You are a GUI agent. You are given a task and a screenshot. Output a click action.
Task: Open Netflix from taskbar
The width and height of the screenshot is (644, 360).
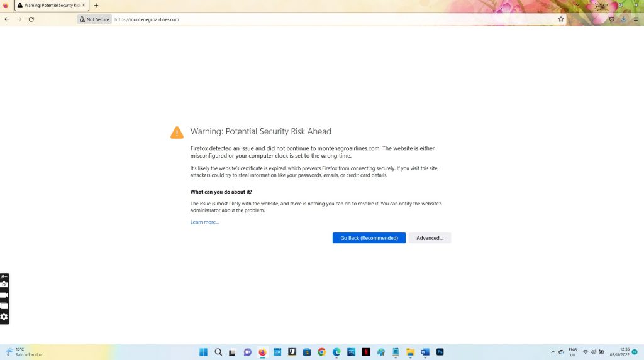pyautogui.click(x=366, y=352)
